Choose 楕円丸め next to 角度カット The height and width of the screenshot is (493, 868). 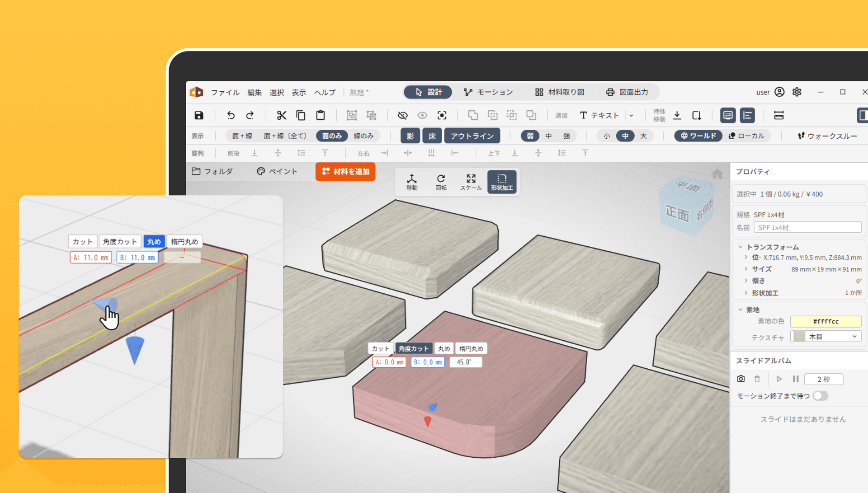click(x=471, y=348)
